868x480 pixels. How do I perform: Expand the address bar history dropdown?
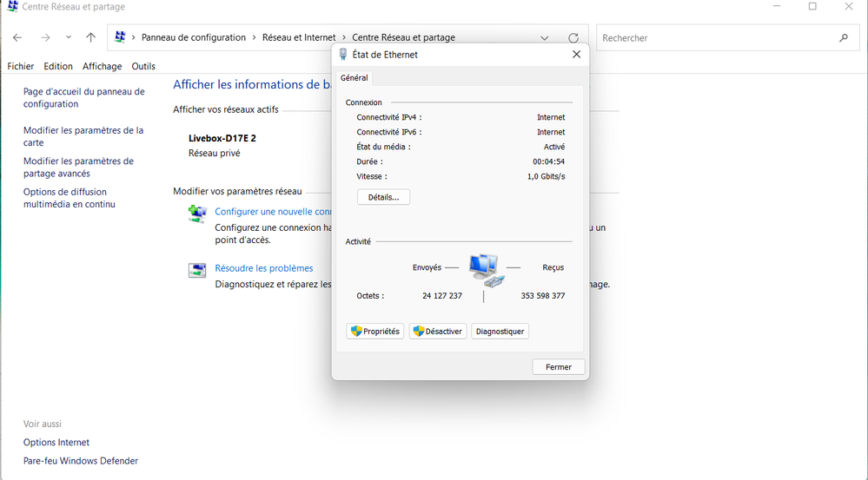click(544, 38)
